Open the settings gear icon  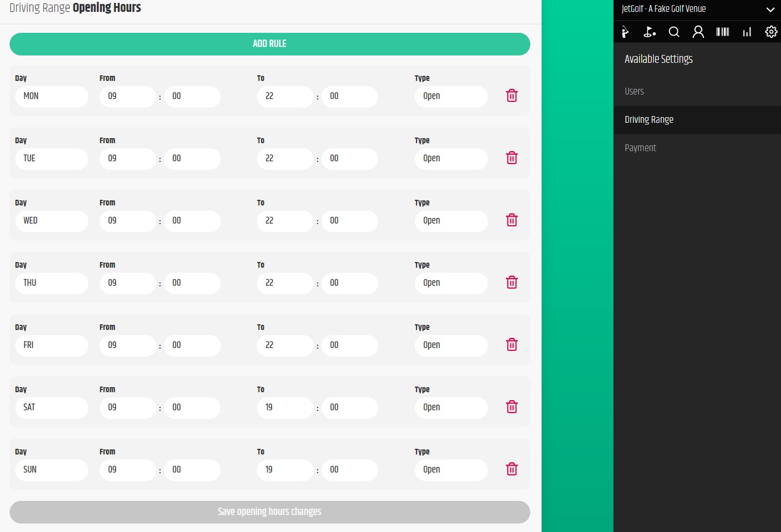click(771, 32)
